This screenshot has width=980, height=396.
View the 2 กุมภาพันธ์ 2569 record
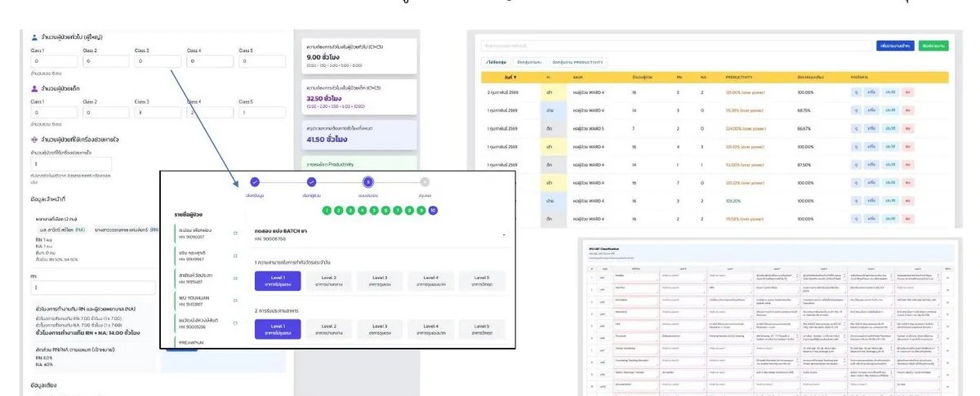(857, 93)
